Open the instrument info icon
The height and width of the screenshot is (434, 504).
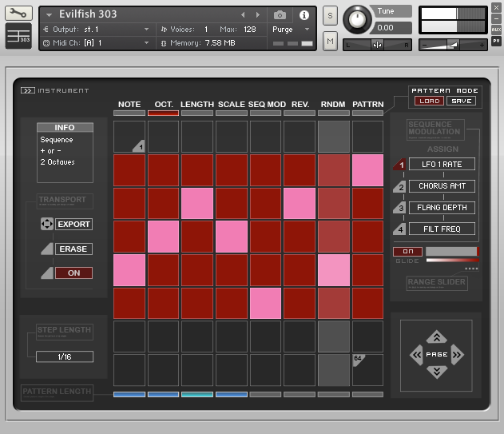coord(304,15)
